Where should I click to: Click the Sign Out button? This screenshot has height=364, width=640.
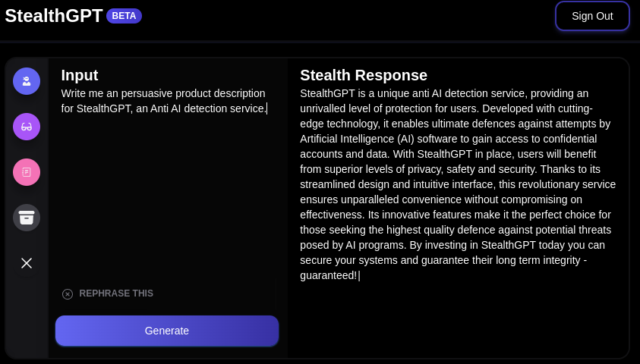(x=592, y=16)
